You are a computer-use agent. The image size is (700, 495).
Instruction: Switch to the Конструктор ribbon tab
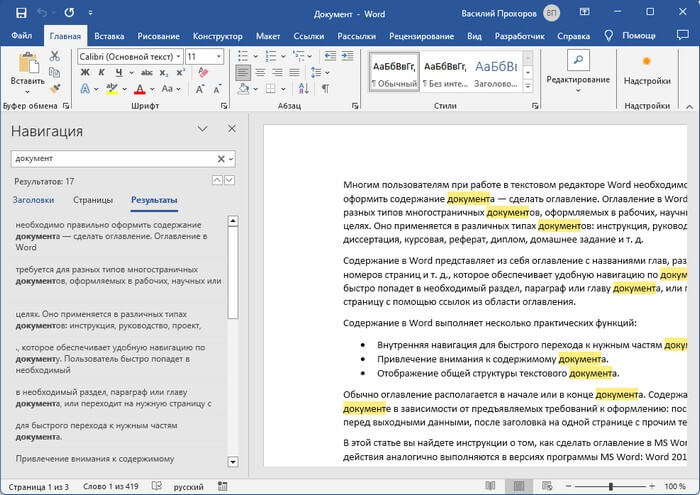tap(217, 36)
